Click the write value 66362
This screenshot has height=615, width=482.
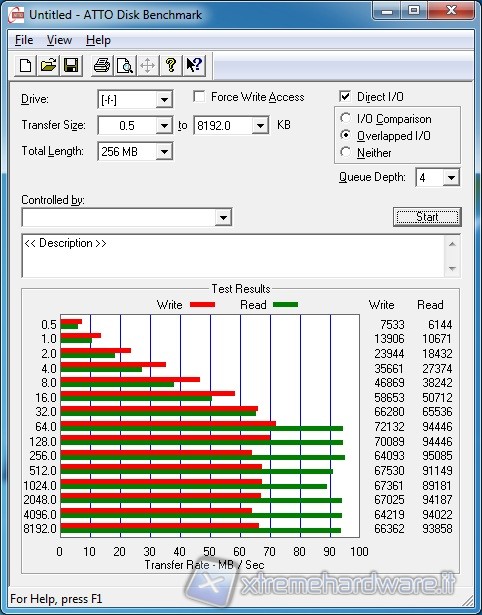389,529
